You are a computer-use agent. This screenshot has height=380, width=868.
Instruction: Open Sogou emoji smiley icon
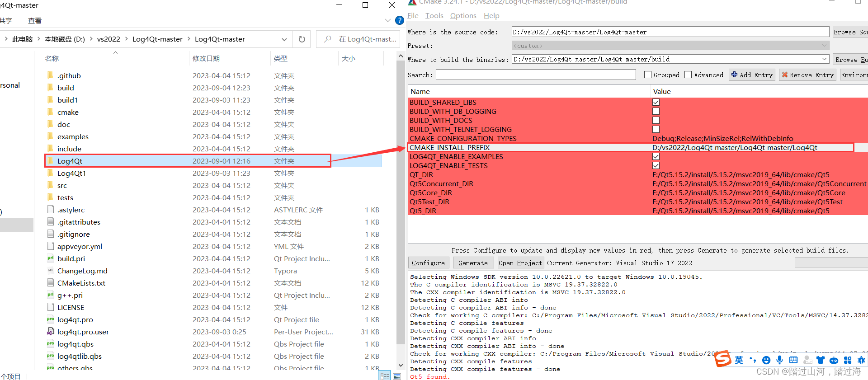(x=766, y=360)
